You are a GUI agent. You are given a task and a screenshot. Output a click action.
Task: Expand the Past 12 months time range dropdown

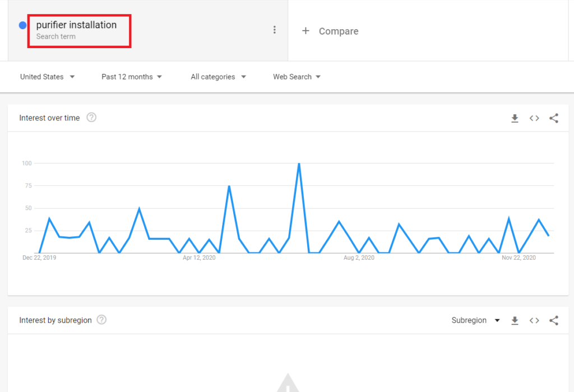[132, 77]
